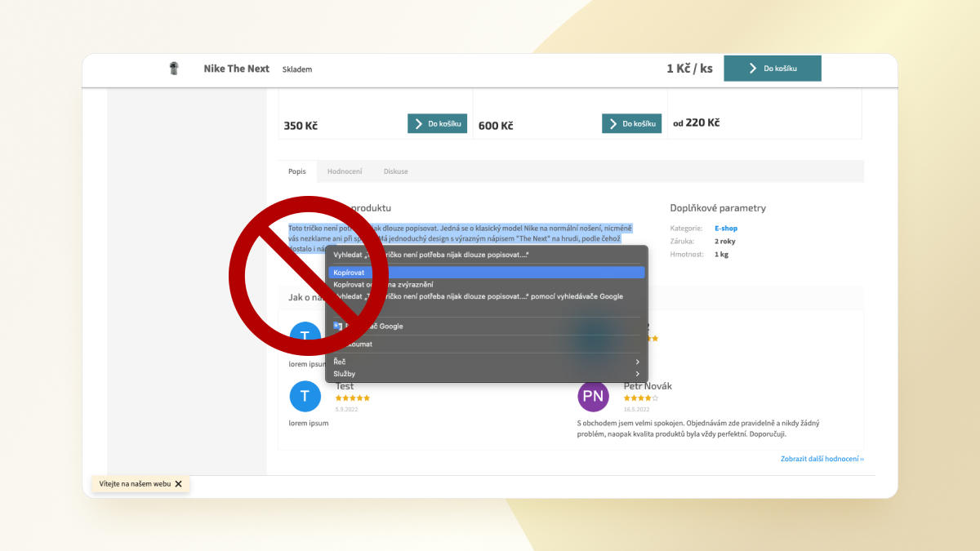Expand the Služby submenu
Viewport: 980px width, 551px height.
click(x=487, y=373)
